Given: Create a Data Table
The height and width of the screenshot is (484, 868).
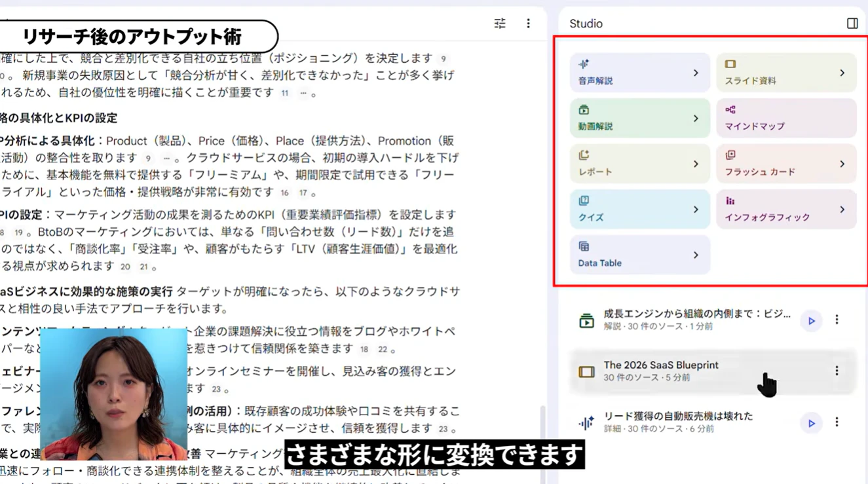Looking at the screenshot, I should click(x=640, y=255).
